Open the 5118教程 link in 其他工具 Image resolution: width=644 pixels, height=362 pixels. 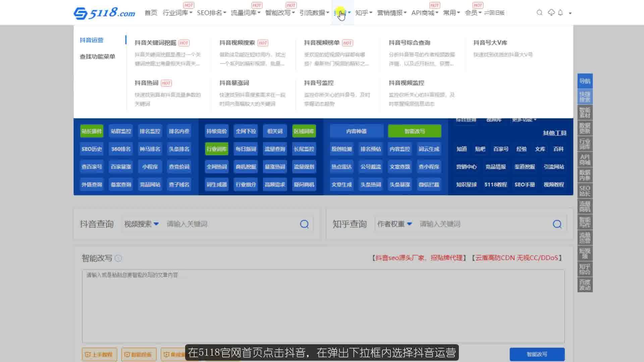click(495, 184)
